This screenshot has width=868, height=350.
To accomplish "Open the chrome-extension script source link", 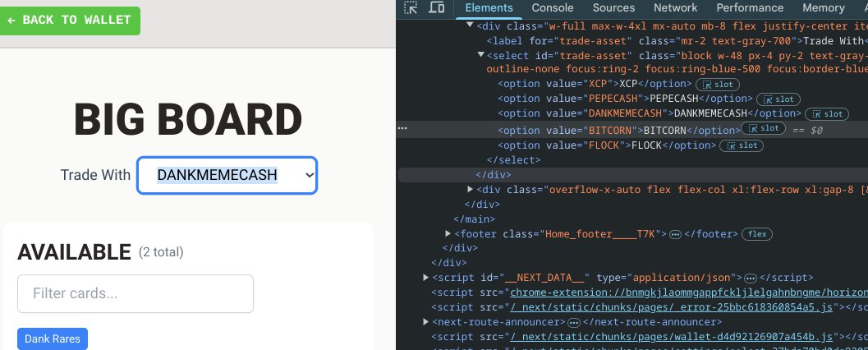I will click(x=689, y=292).
